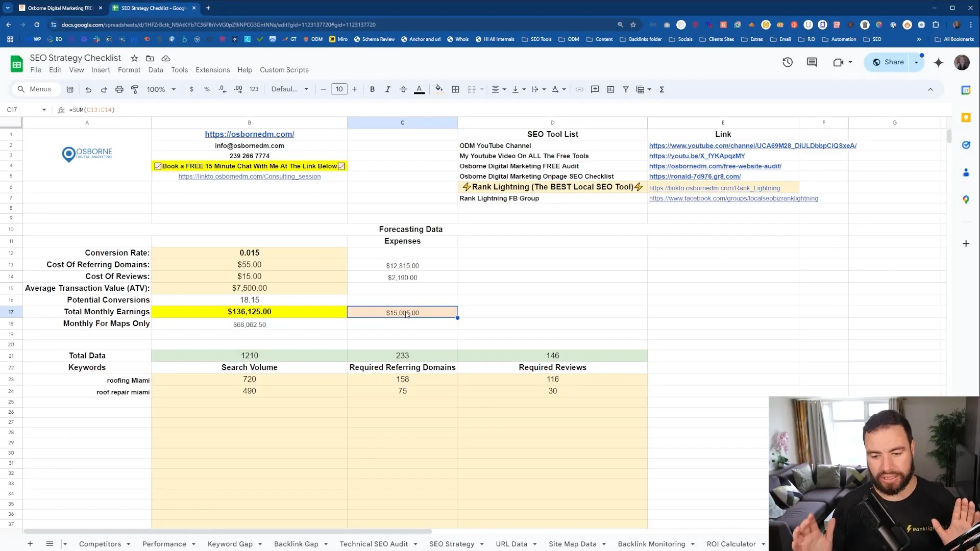Open the Gemini sparkle icon
Screen dimensions: 980x551
tap(938, 62)
